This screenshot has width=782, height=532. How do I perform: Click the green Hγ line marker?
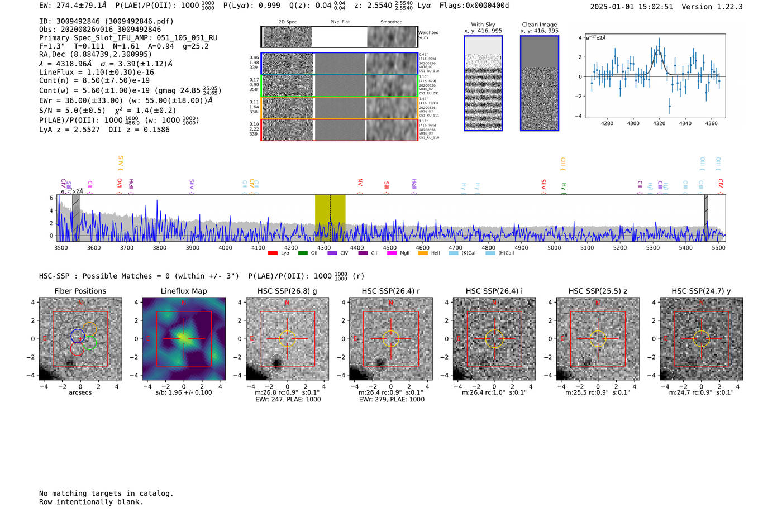point(564,188)
